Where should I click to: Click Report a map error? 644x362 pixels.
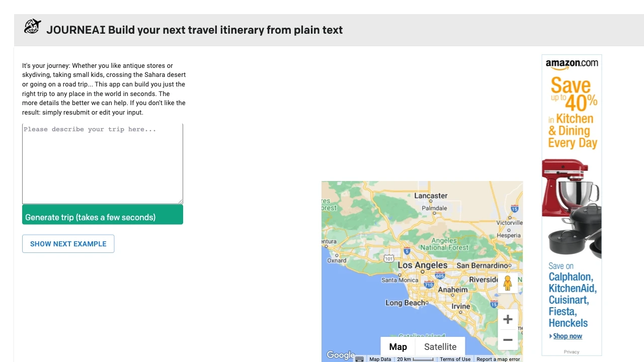point(498,359)
